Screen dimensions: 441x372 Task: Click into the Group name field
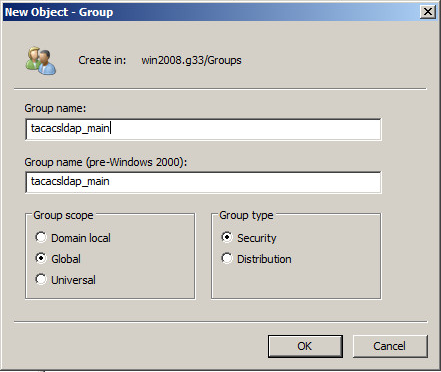pyautogui.click(x=203, y=129)
